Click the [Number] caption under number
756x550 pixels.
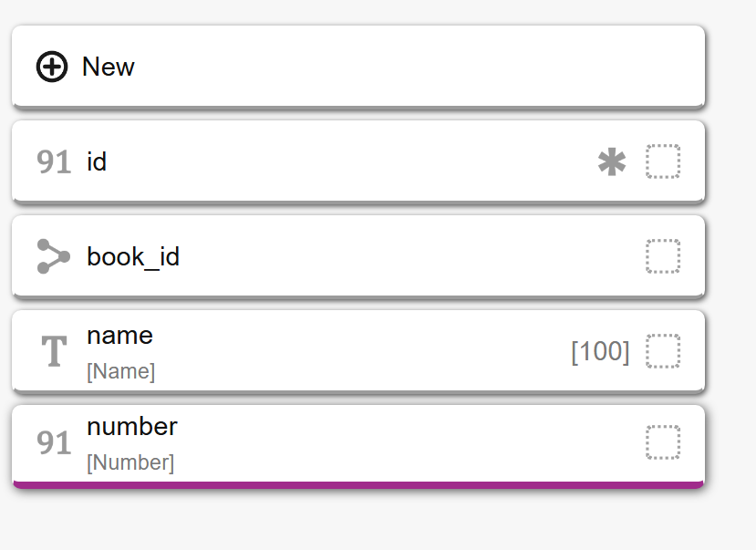pos(129,463)
